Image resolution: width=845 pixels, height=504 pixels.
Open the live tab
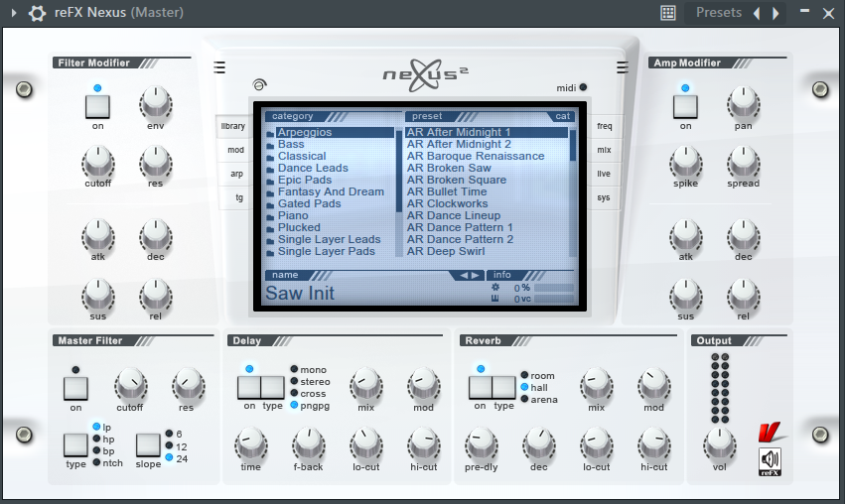coord(604,174)
